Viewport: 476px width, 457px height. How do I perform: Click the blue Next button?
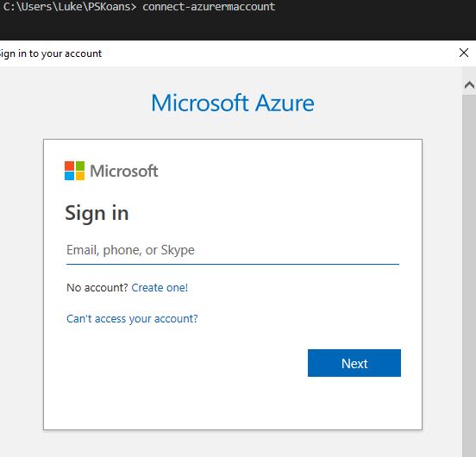pyautogui.click(x=354, y=363)
